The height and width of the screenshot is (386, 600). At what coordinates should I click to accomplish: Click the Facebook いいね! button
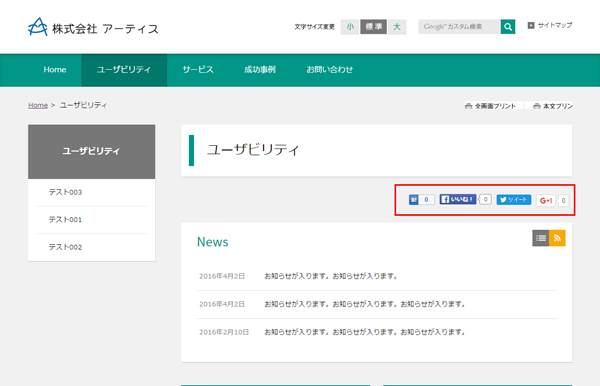(x=458, y=199)
